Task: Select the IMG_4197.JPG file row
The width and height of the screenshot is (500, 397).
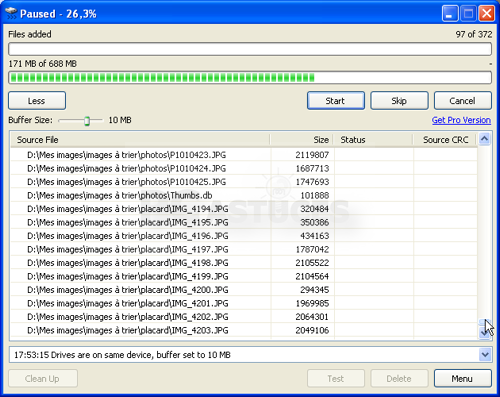Action: coord(244,249)
